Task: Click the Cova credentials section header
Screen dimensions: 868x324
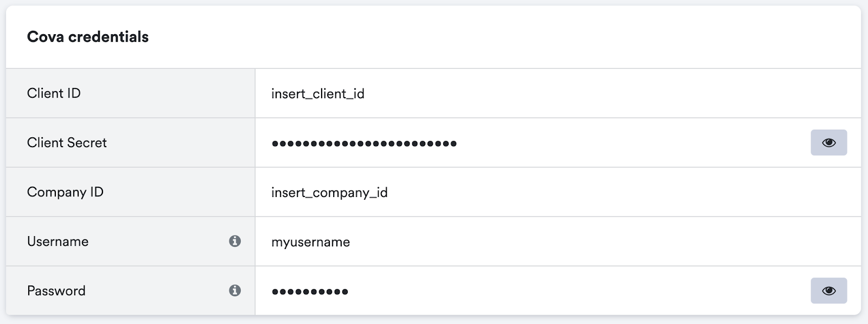Action: click(88, 36)
